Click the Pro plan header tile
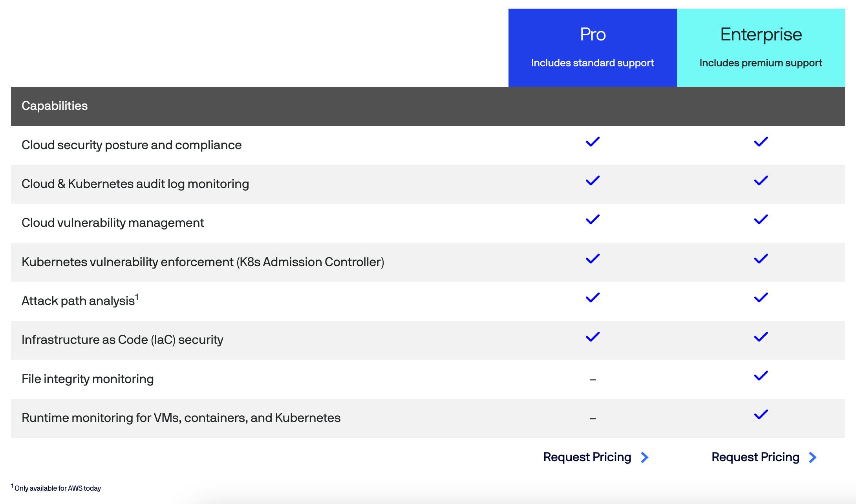This screenshot has height=504, width=856. point(592,47)
